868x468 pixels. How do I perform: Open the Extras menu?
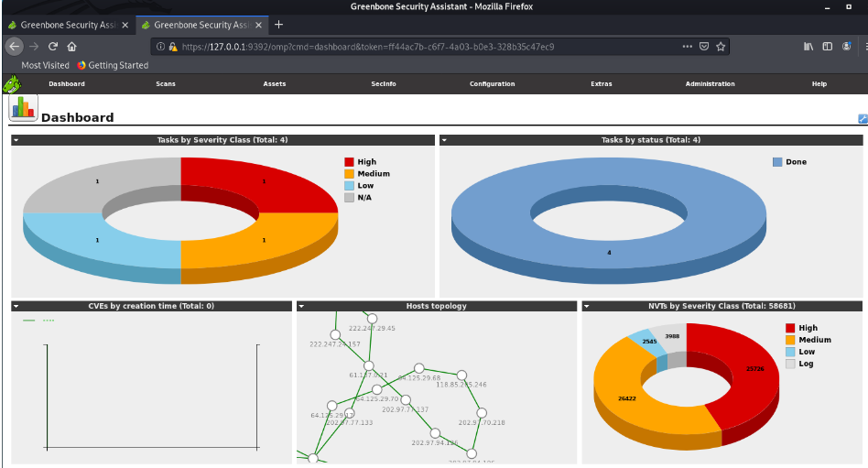pos(602,84)
